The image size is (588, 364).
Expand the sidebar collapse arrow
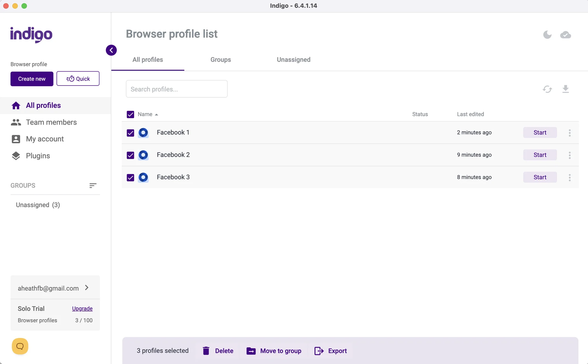pyautogui.click(x=111, y=50)
